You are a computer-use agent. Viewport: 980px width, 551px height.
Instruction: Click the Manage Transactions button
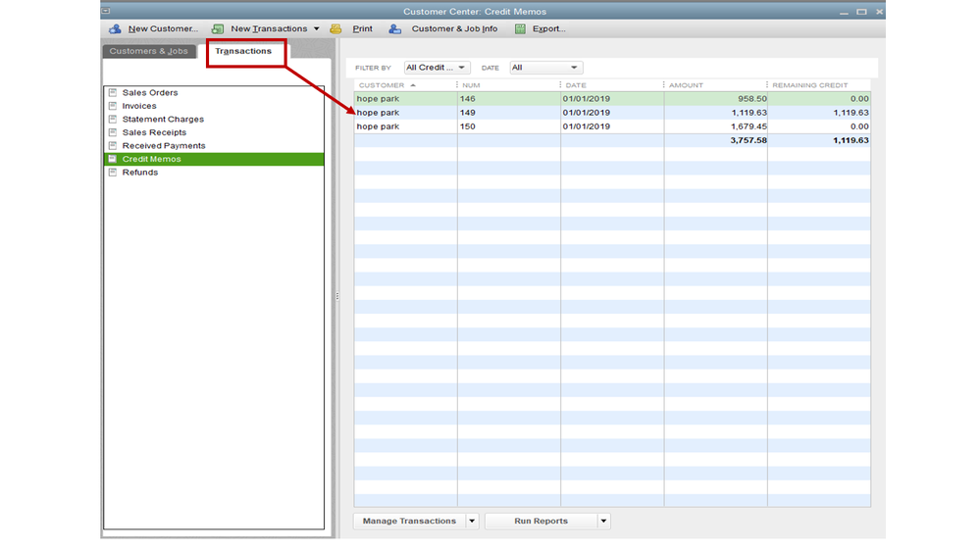pyautogui.click(x=409, y=521)
